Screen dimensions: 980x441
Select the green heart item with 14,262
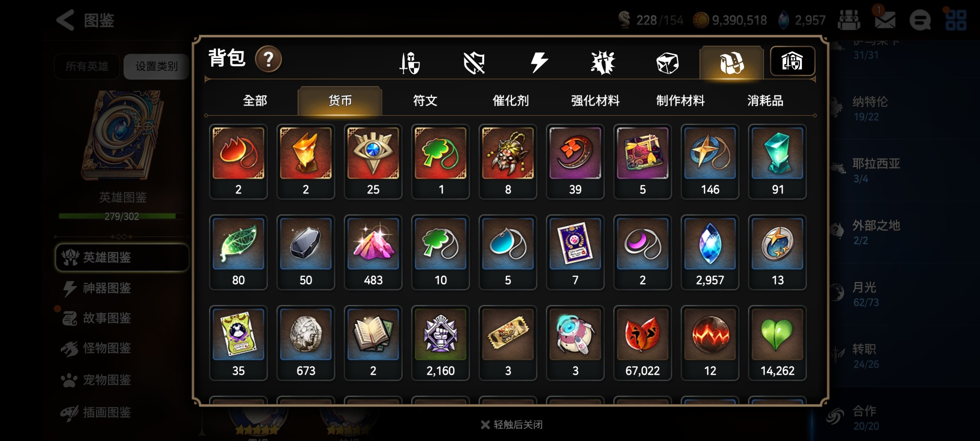coord(777,343)
